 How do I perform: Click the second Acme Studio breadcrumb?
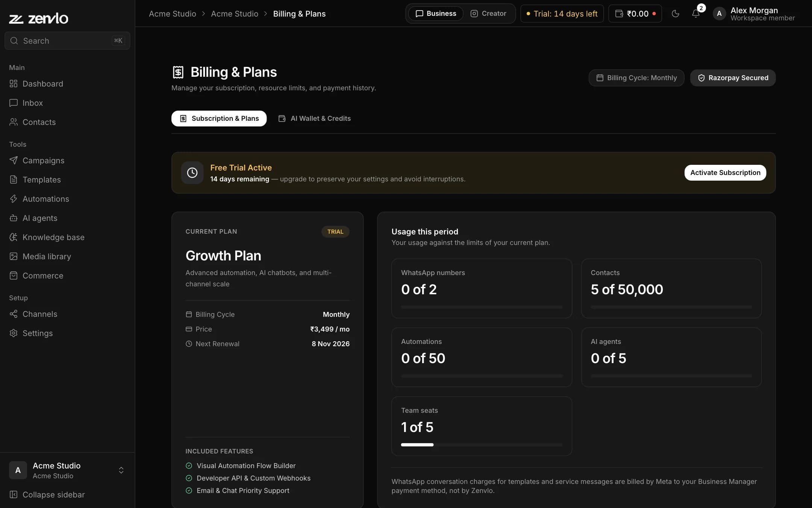[x=235, y=14]
